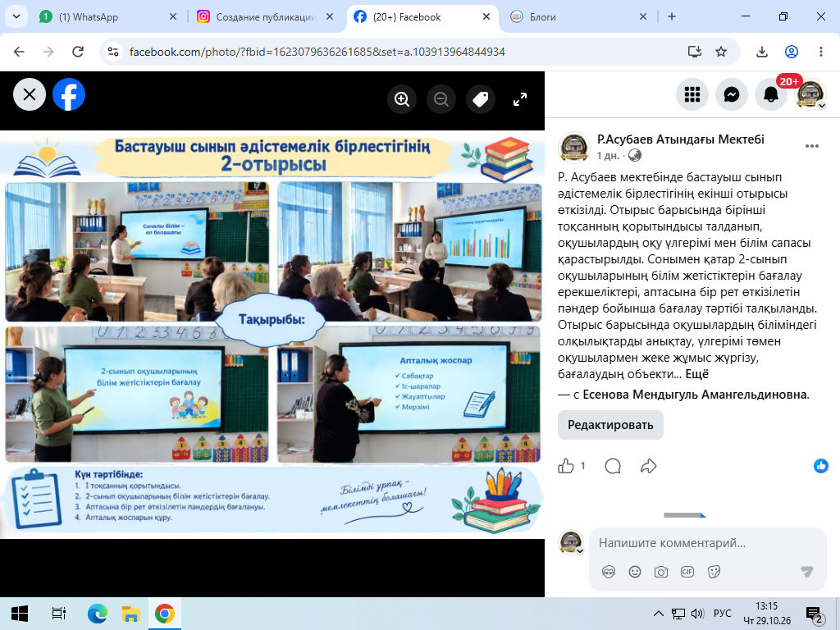This screenshot has height=630, width=840.
Task: Open the Facebook menu grid
Action: coord(692,95)
